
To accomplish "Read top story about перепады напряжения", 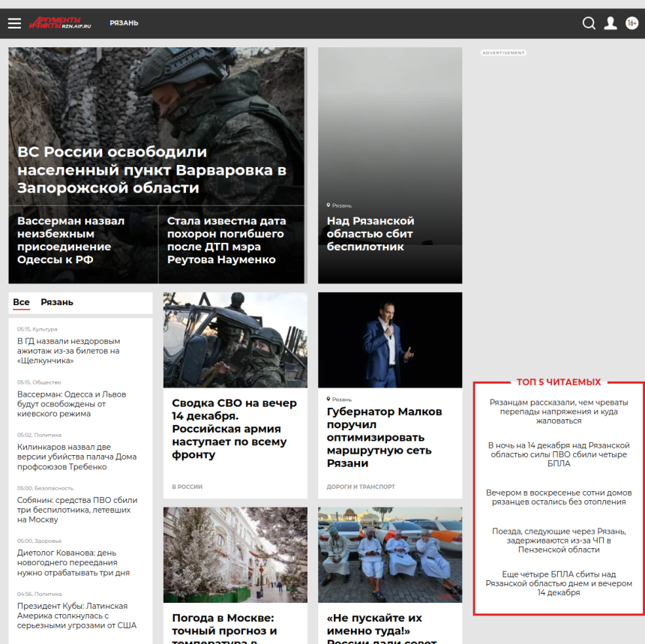I will click(x=559, y=412).
